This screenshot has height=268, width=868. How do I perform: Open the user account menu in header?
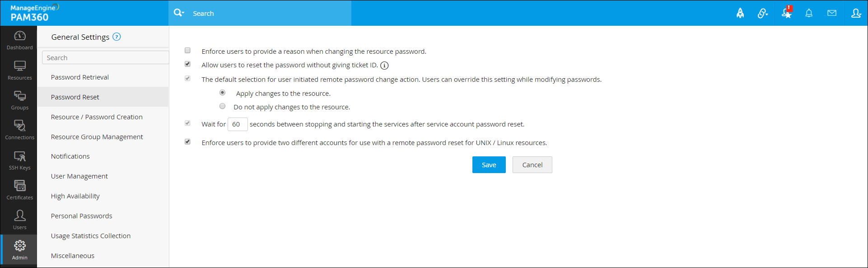point(856,13)
